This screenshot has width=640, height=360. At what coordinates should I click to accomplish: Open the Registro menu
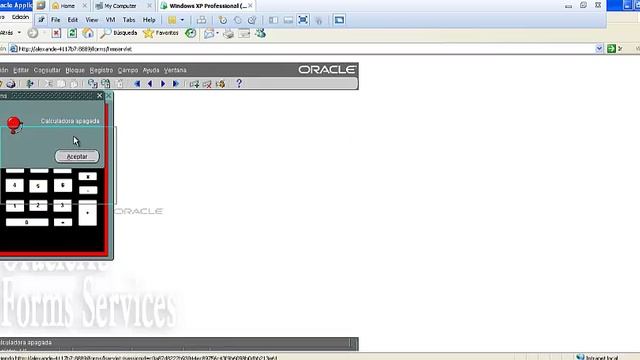point(101,70)
